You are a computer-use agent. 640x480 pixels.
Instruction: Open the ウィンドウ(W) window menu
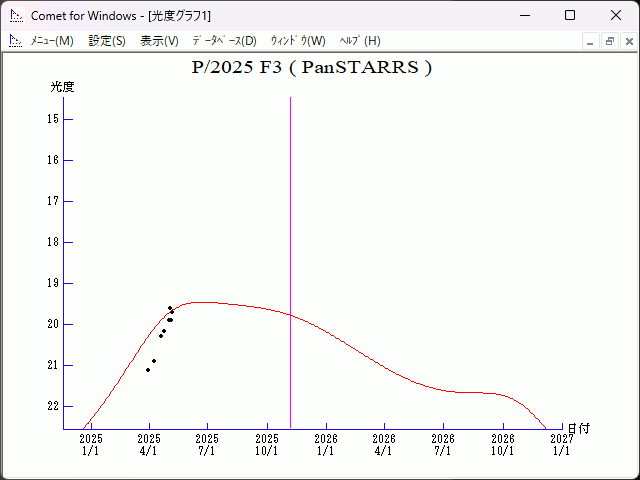pos(298,41)
